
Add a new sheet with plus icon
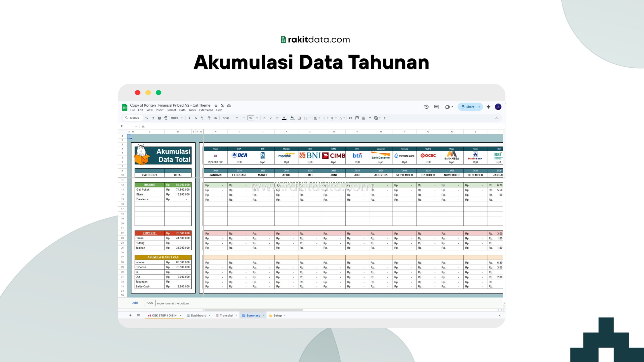pos(130,315)
